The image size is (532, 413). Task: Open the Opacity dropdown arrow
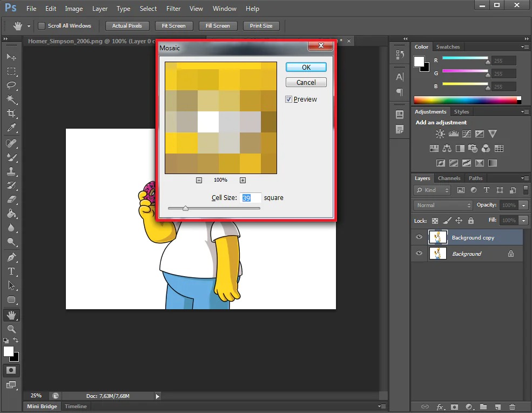pos(523,205)
